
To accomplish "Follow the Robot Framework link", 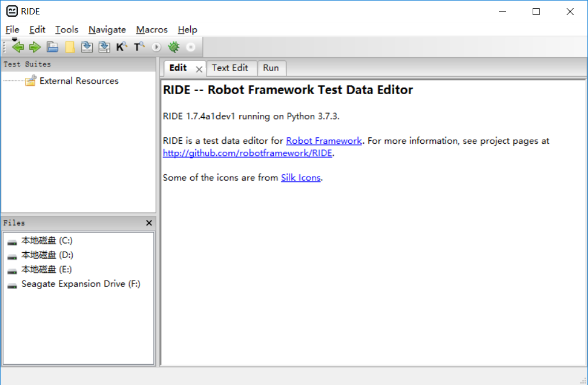I will coord(324,141).
